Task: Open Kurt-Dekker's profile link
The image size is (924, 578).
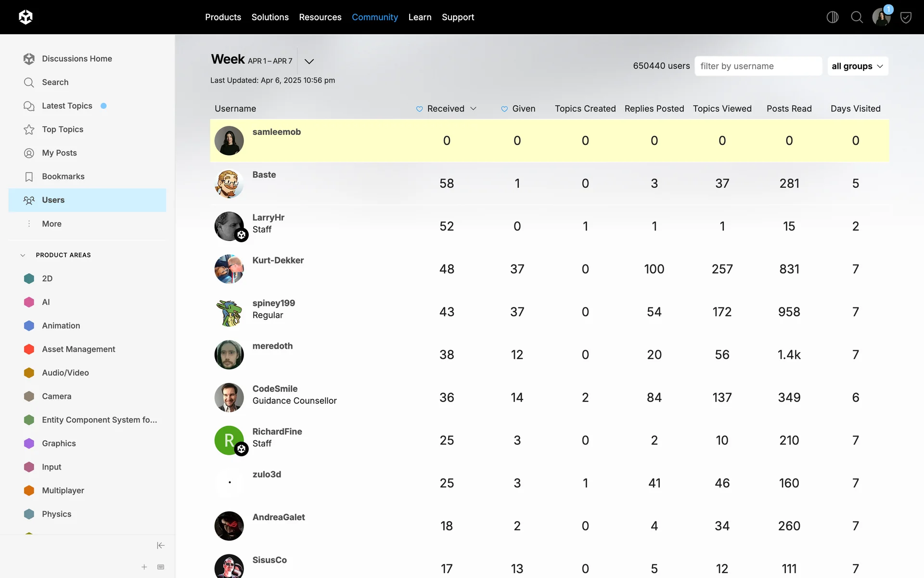Action: [x=278, y=260]
